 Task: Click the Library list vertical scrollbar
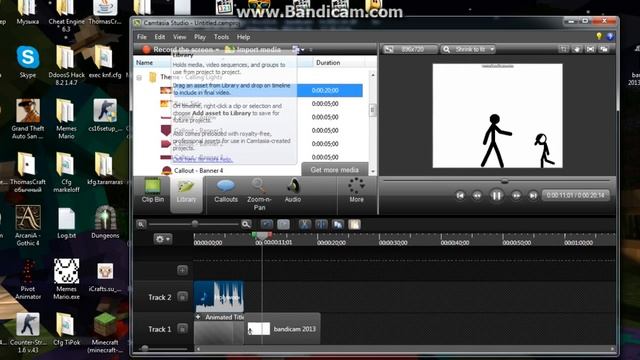372,110
